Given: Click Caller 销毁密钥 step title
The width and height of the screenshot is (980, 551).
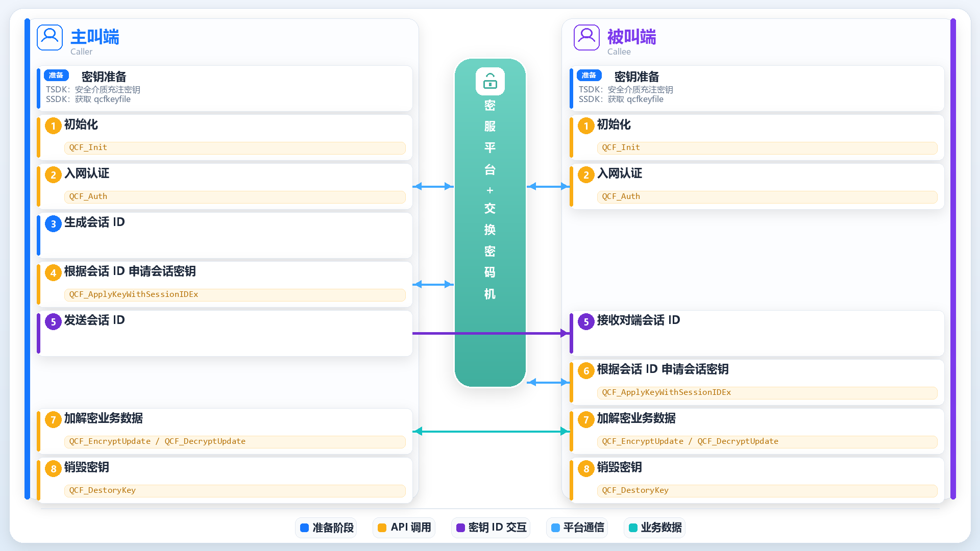Looking at the screenshot, I should coord(87,467).
